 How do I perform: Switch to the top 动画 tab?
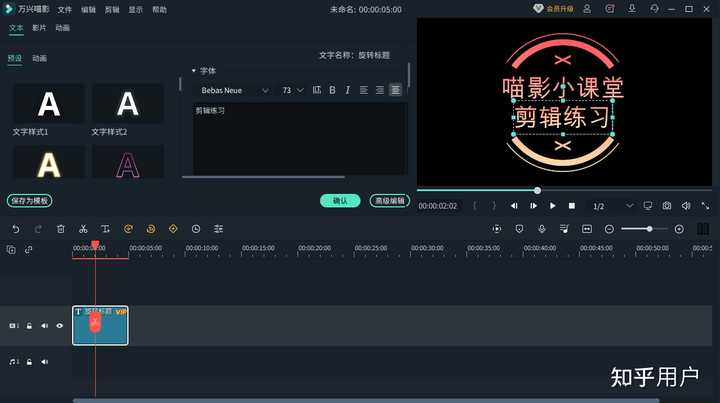62,28
